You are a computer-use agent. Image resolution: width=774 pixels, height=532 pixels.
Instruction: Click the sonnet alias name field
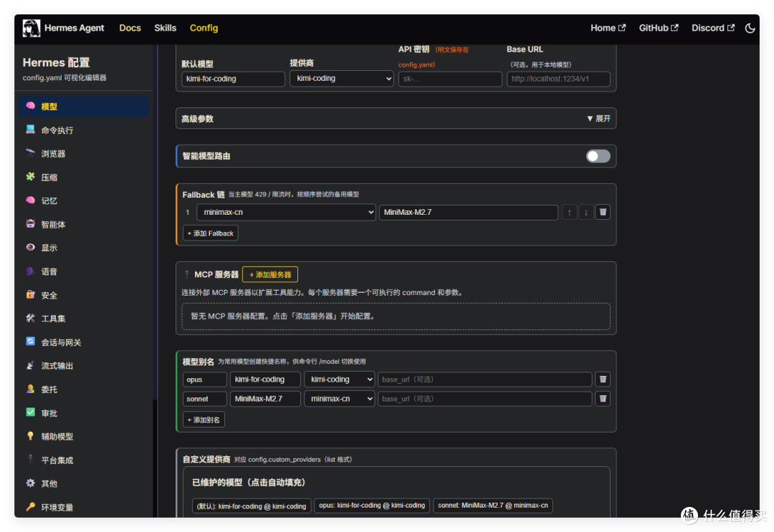click(204, 398)
